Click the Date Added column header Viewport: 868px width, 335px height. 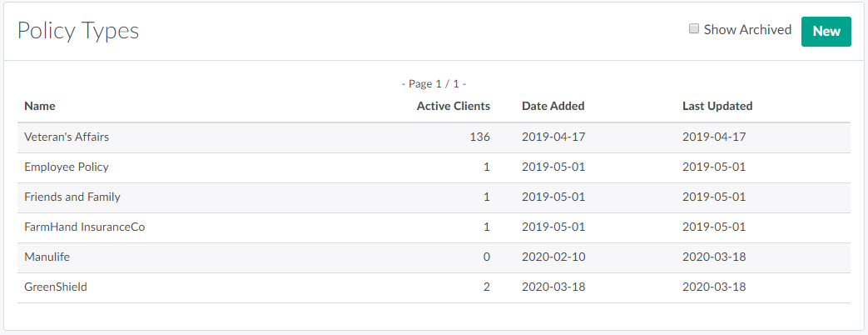[553, 106]
